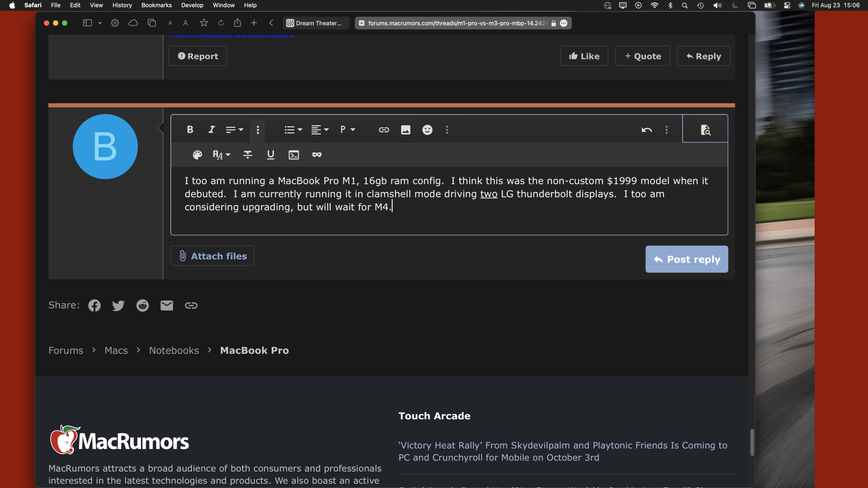Image resolution: width=868 pixels, height=488 pixels.
Task: Click the strikethrough icon
Action: 247,155
